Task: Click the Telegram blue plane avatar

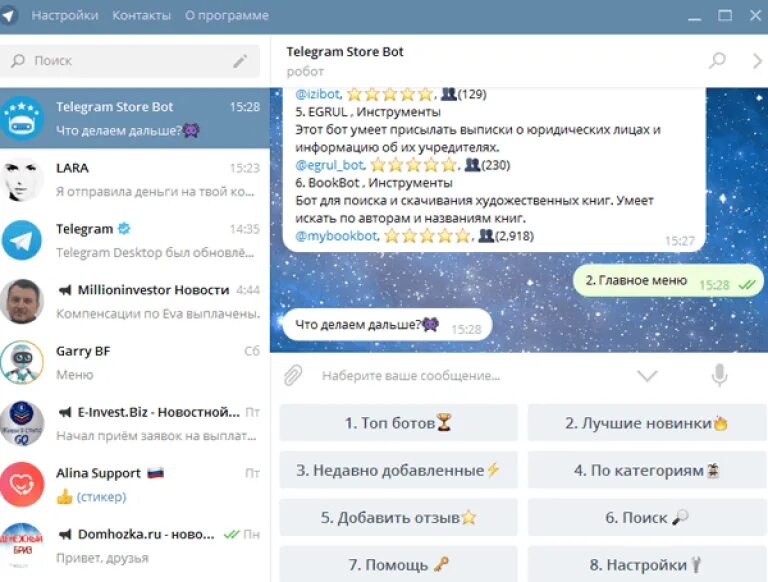Action: tap(22, 241)
